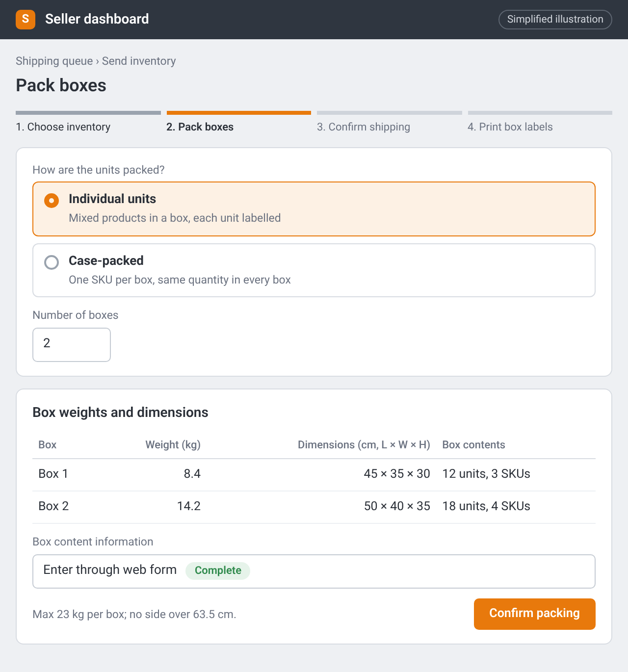Screen dimensions: 628x672
Task: Select the 14.2 weight value
Action: coord(189,506)
